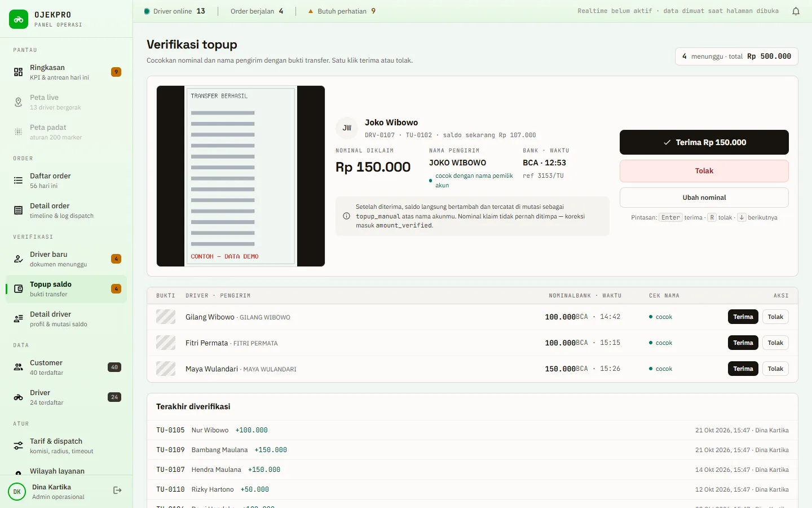This screenshot has height=508, width=812.
Task: Click the Order berjalan 4 counter
Action: [x=257, y=11]
